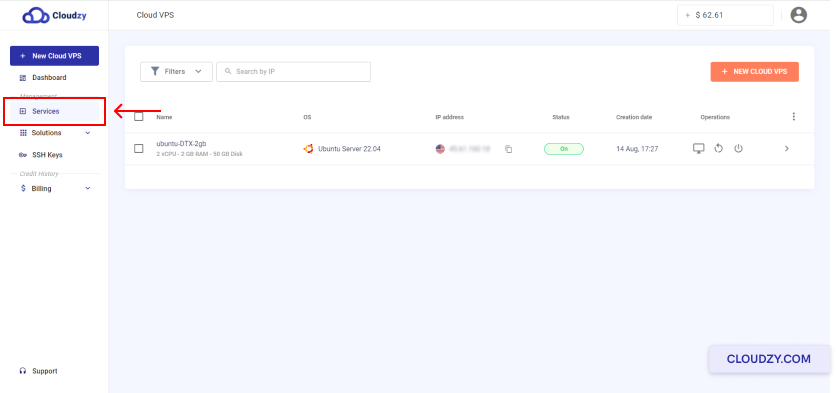836x393 pixels.
Task: Click the Ubuntu Server 22.04 OS text
Action: [349, 149]
